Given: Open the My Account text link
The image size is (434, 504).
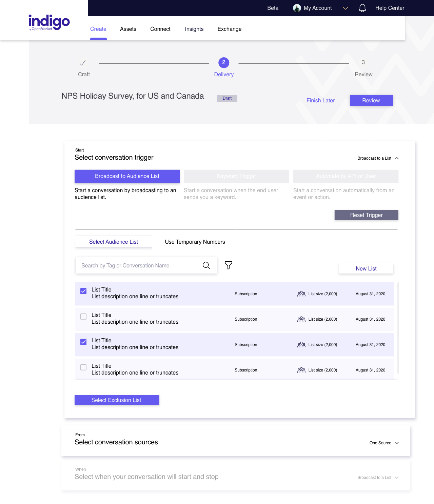Looking at the screenshot, I should click(x=318, y=8).
